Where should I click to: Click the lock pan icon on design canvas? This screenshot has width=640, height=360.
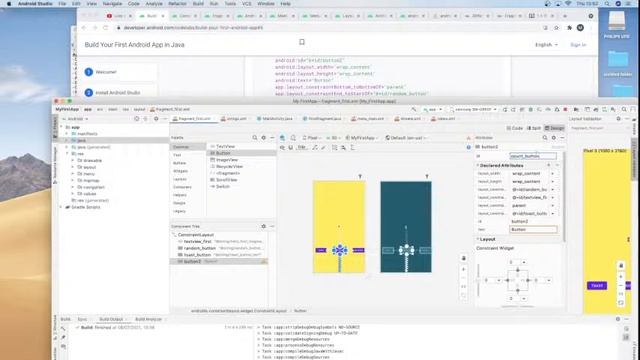464,258
